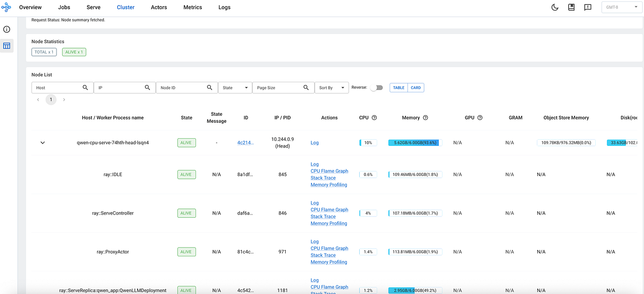Open Memory Profiling for ray::IDLE
Viewport: 644px width, 294px height.
(x=329, y=185)
